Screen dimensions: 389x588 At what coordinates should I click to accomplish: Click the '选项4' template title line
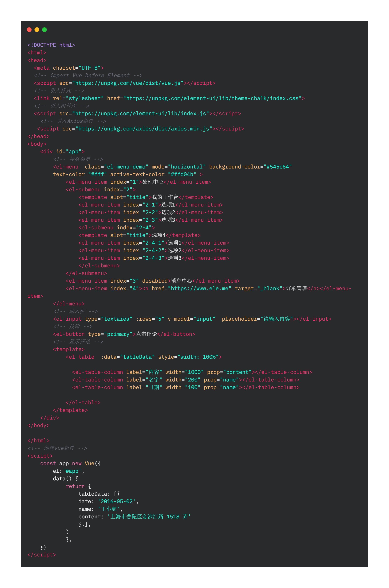(x=139, y=235)
